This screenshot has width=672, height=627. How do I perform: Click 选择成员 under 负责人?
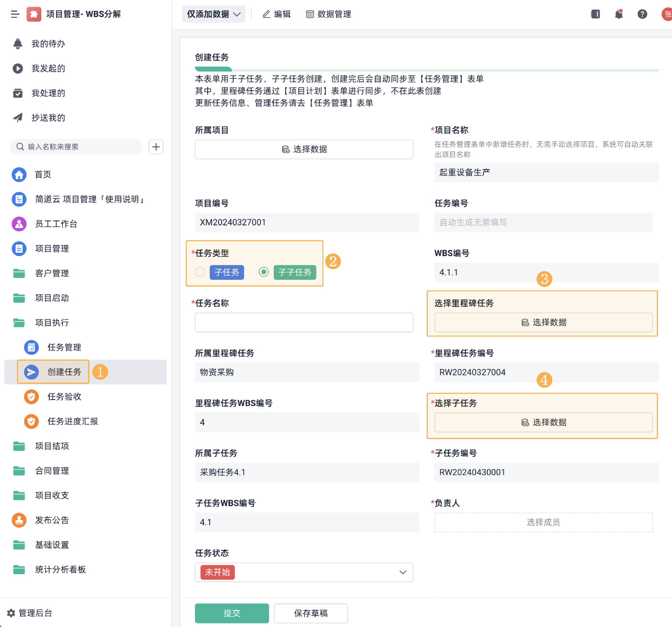click(x=543, y=522)
